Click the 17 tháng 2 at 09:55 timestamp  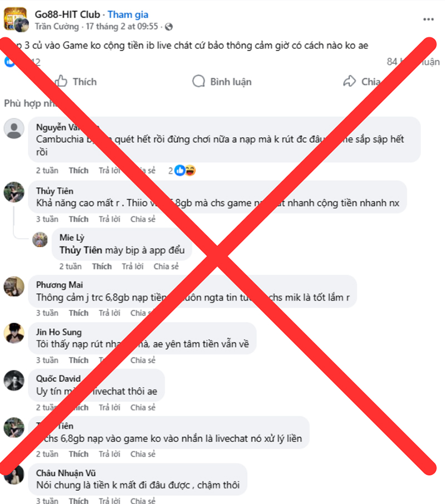pyautogui.click(x=122, y=26)
